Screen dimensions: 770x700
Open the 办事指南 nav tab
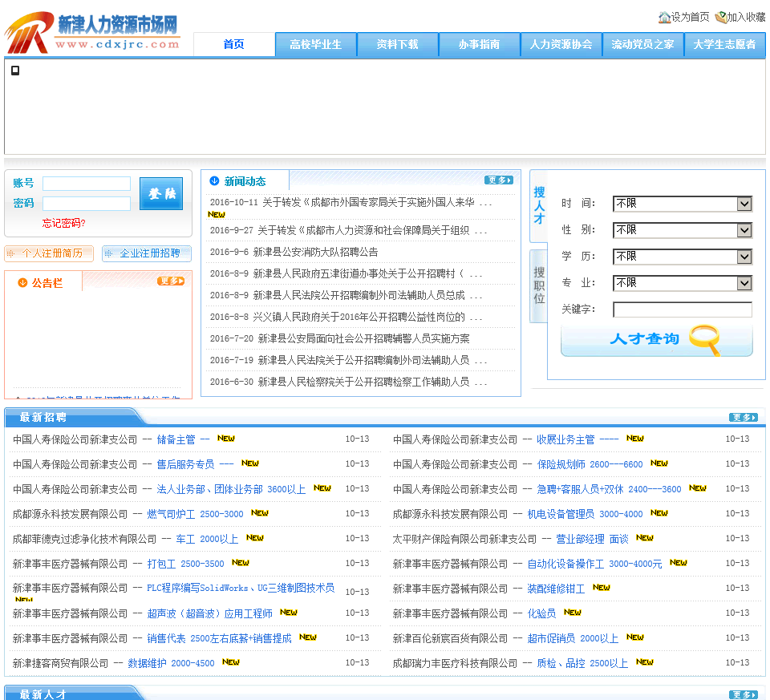click(479, 45)
